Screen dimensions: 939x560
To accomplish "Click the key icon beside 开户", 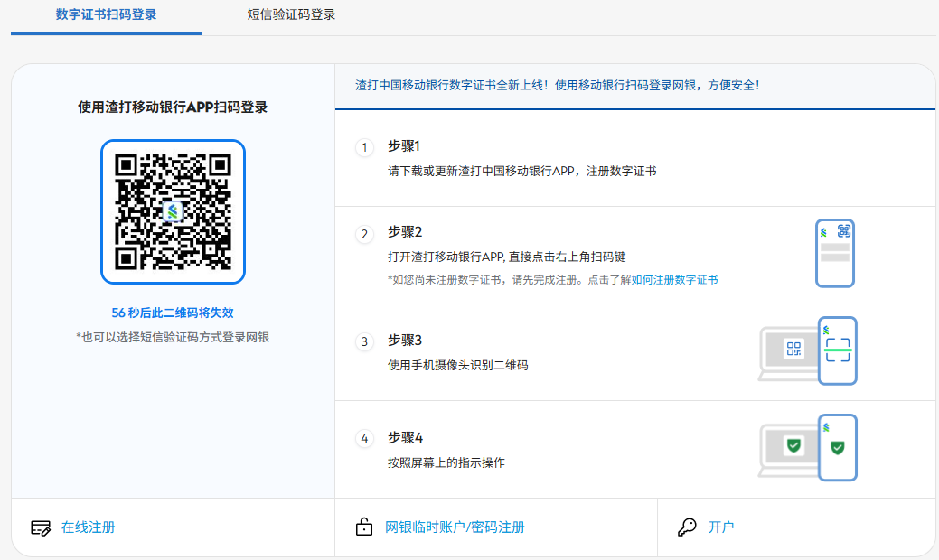I will (688, 527).
